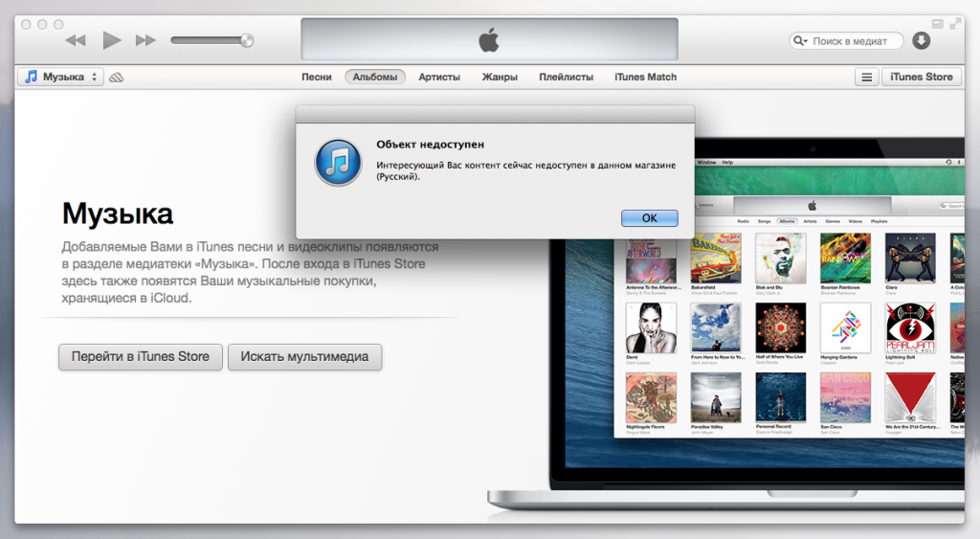
Task: Select the Personal Record album cover
Action: [x=781, y=397]
